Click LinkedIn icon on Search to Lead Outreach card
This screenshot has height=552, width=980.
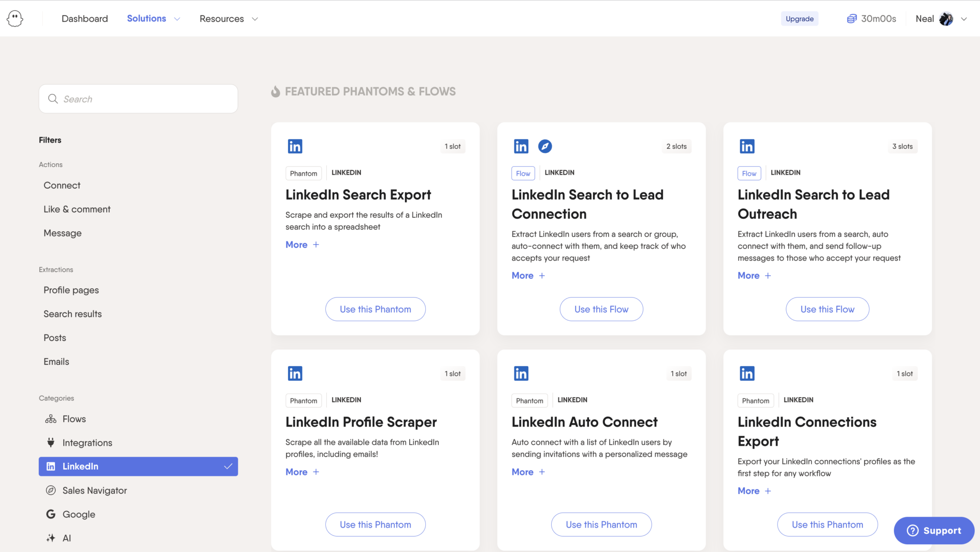(x=747, y=146)
